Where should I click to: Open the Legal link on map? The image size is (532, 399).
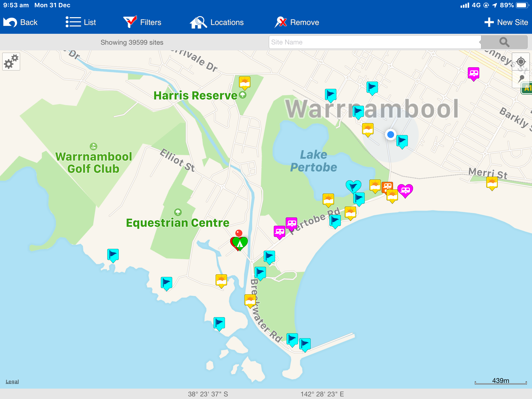[x=12, y=381]
